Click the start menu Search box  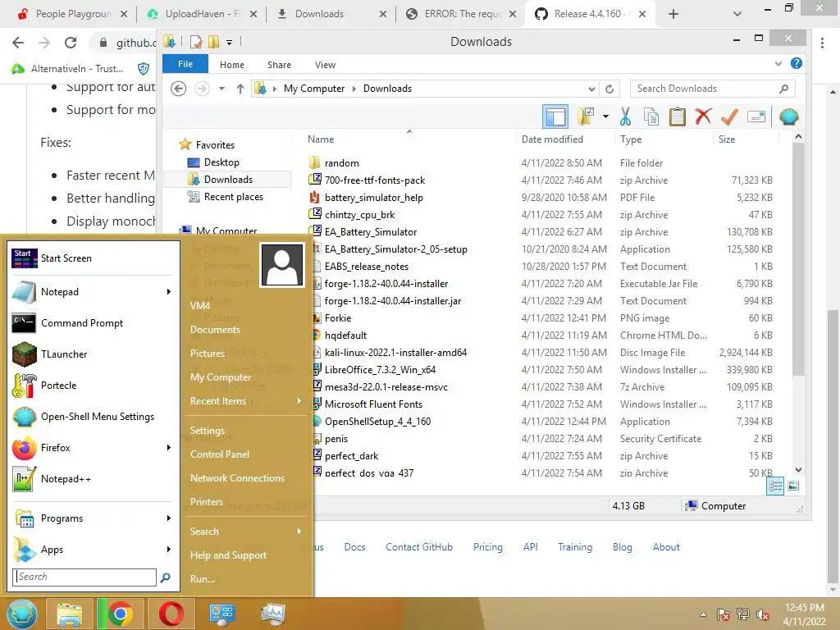tap(84, 577)
